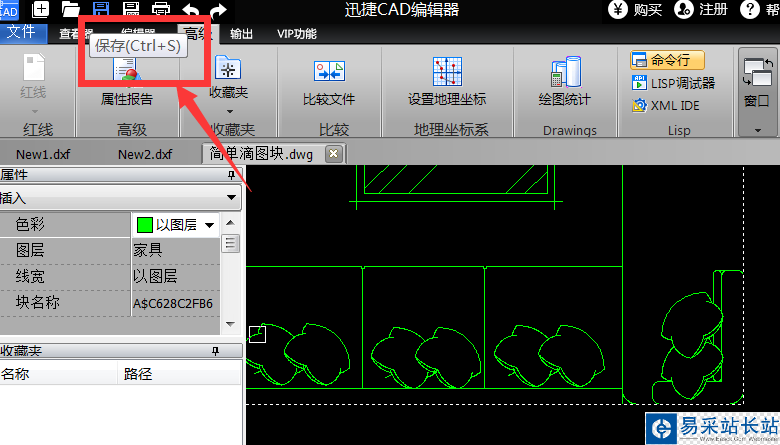Expand the 收藏夹 ribbon dropdown arrow
Viewport: 780px width, 445px height.
[x=229, y=111]
